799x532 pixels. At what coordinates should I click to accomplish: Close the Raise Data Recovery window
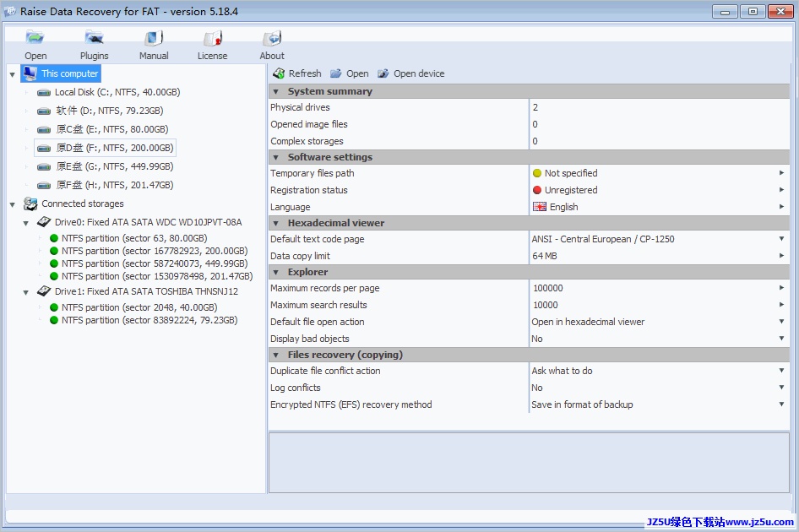click(780, 11)
